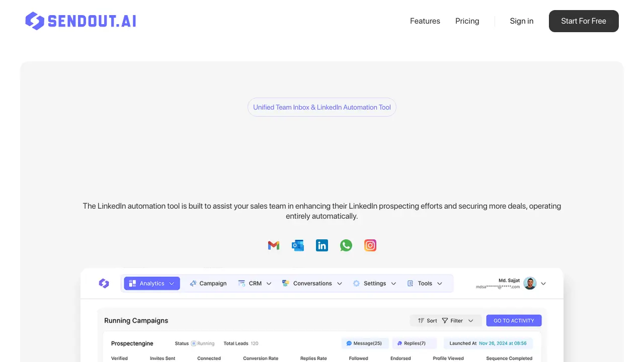
Task: Open the Pricing menu item
Action: point(467,21)
